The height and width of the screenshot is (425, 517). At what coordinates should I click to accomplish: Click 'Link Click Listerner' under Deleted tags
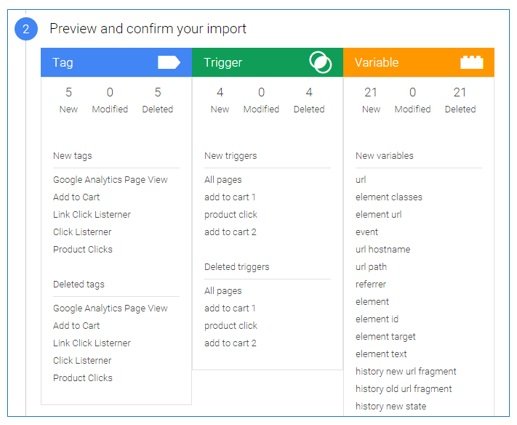[92, 343]
